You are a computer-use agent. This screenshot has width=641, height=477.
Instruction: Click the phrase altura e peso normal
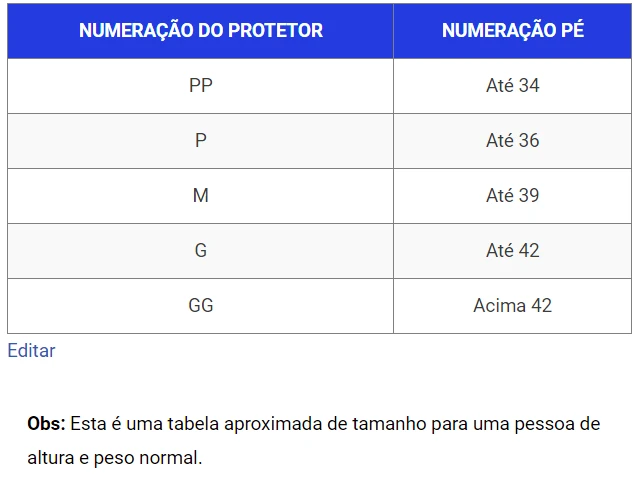pos(115,459)
